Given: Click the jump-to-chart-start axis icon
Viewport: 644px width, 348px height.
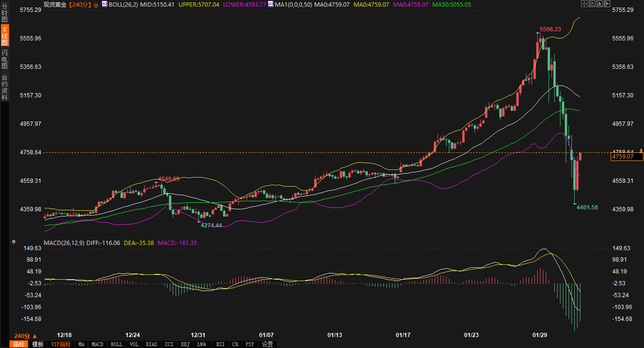Looking at the screenshot, I should (x=592, y=4).
